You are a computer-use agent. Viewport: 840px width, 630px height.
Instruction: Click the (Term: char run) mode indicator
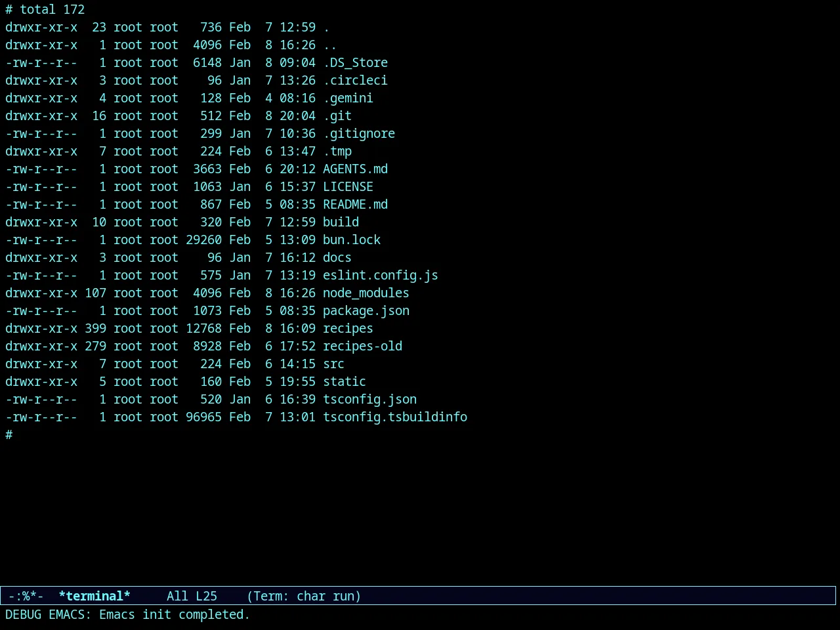[304, 596]
